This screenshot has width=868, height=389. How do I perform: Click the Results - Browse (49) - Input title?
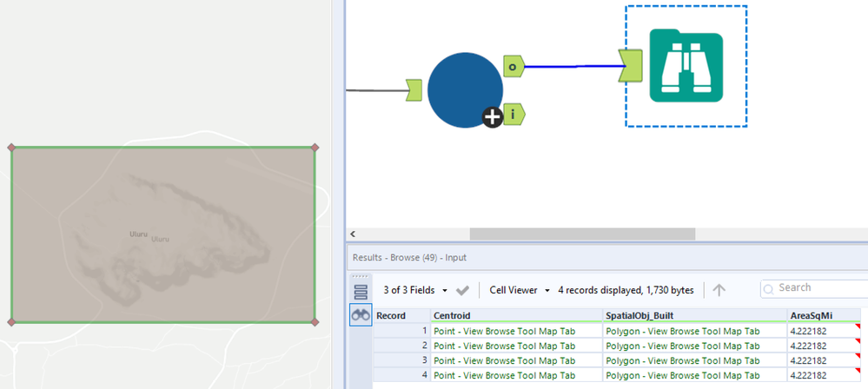coord(409,257)
